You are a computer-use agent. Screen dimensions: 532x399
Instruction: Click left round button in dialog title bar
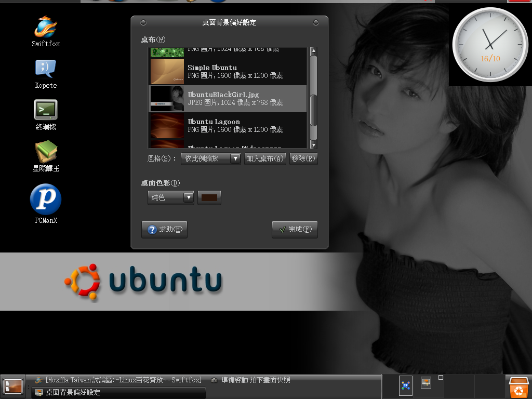coord(143,22)
